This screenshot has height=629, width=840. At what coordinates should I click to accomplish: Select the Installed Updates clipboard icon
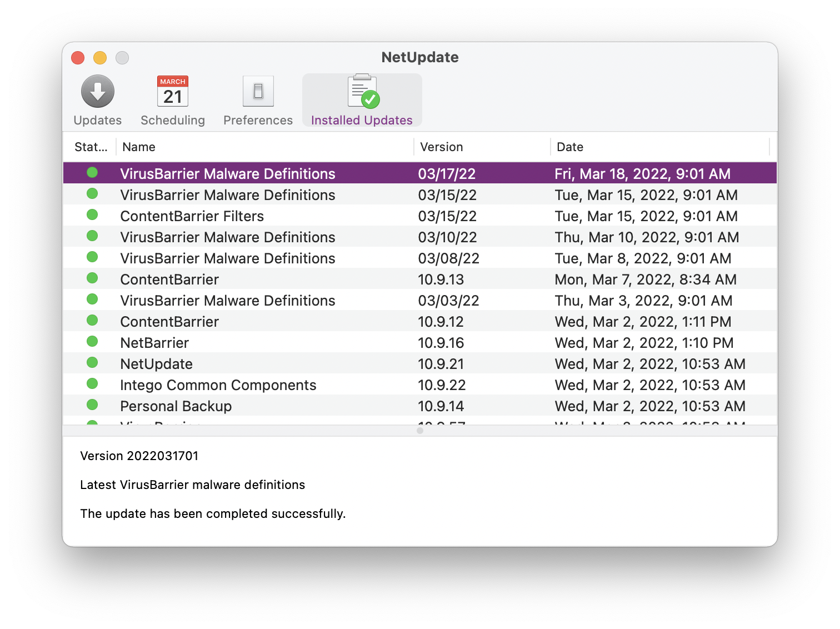point(363,91)
